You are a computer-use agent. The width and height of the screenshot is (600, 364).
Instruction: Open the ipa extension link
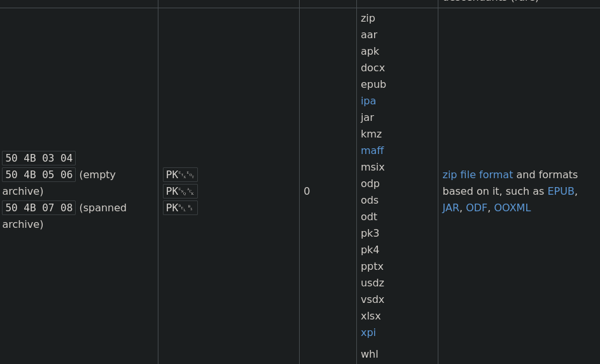(x=368, y=101)
